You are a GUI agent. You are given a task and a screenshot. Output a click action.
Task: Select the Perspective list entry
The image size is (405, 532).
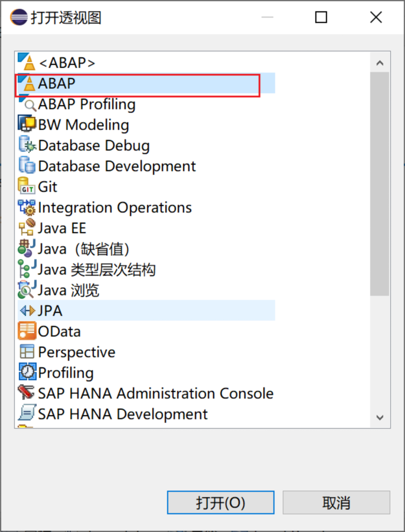tap(77, 352)
